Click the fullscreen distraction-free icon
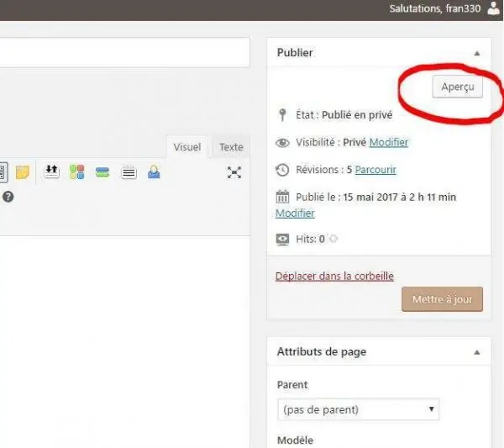 pos(234,172)
